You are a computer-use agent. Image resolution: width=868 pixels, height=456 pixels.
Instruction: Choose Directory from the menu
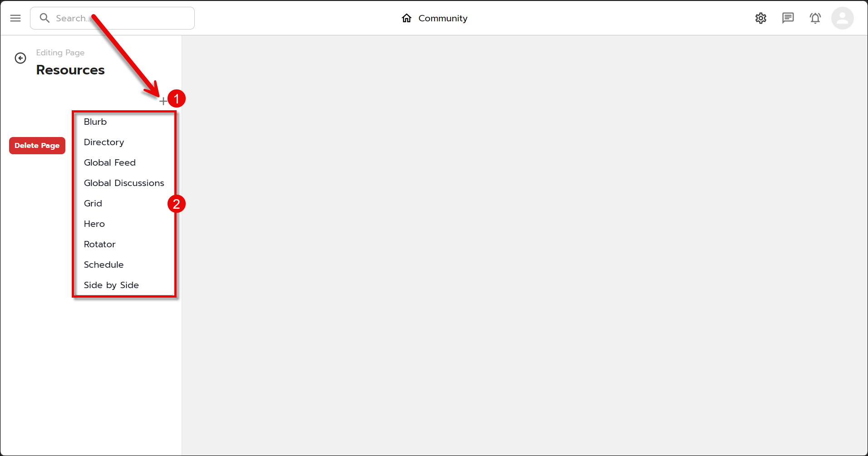pyautogui.click(x=104, y=142)
